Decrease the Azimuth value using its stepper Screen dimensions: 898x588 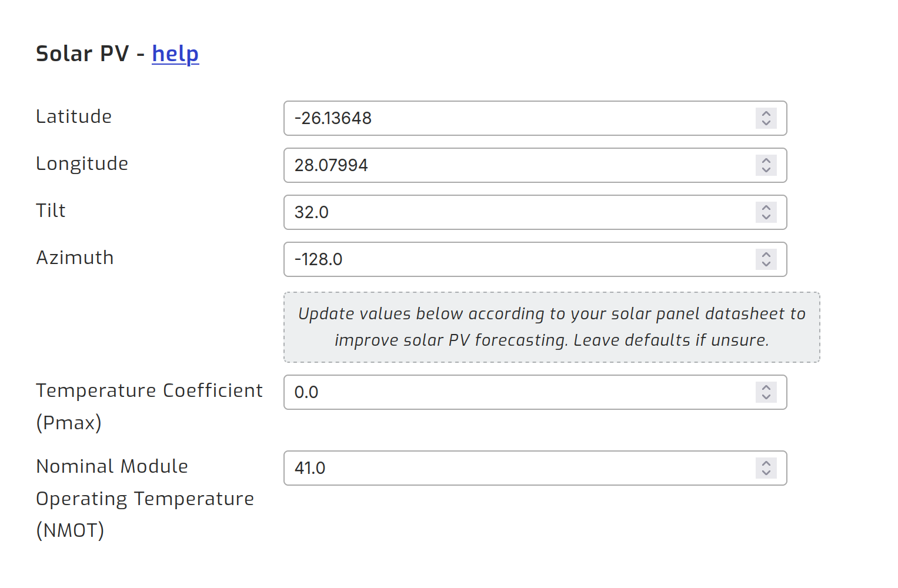[766, 264]
